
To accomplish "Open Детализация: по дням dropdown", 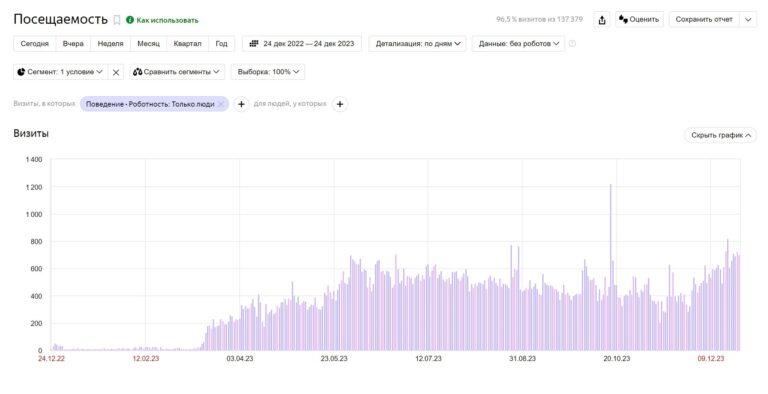I will pyautogui.click(x=418, y=44).
